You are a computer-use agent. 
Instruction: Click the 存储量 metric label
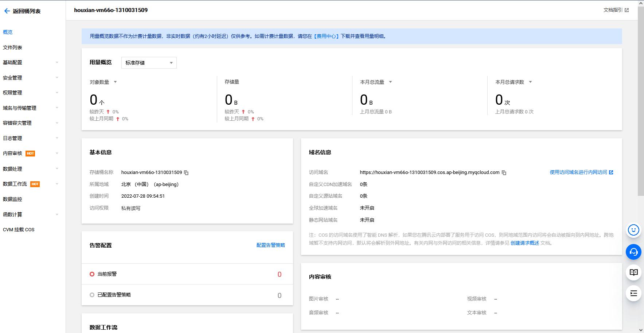click(232, 82)
